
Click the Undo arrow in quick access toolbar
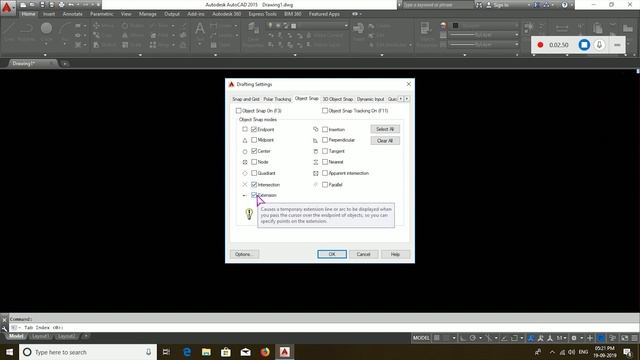tap(71, 5)
